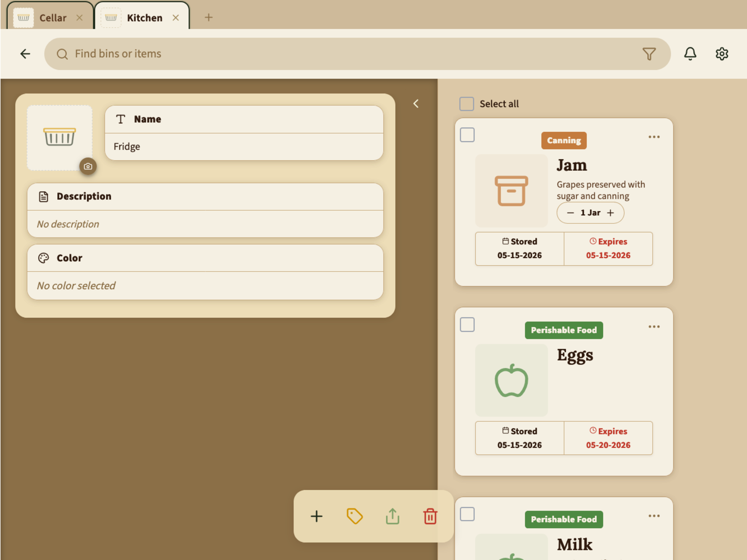
Task: Click the Canning category tag
Action: click(564, 140)
